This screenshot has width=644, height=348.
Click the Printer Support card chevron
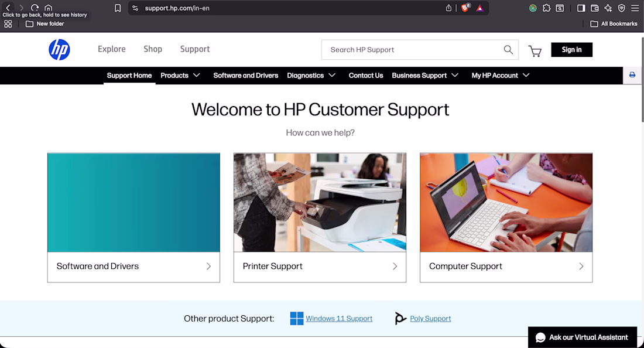coord(395,266)
